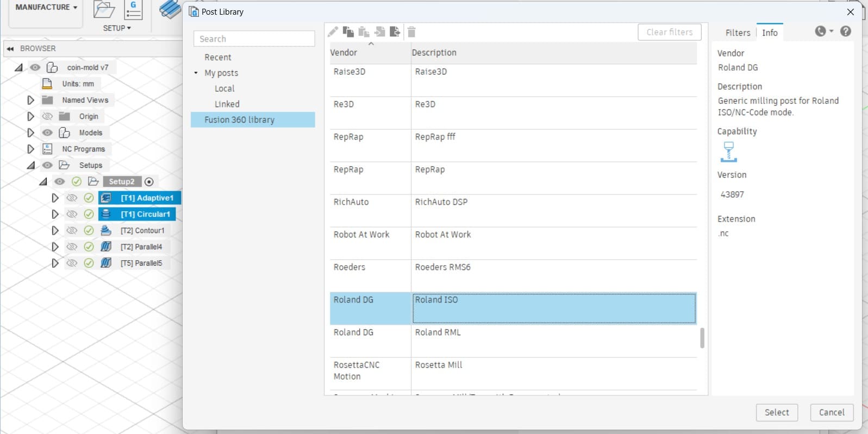Select Linked under My posts
Viewport: 868px width, 434px height.
tap(227, 104)
